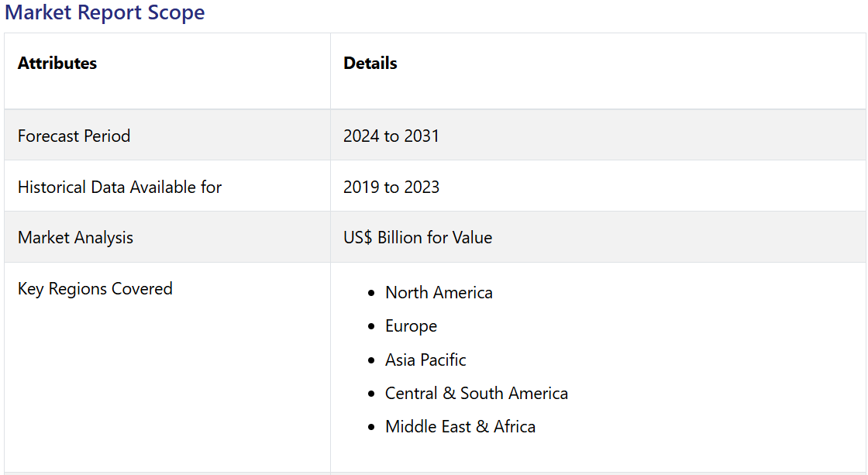This screenshot has width=868, height=475.
Task: Click North America in the regions list
Action: [x=439, y=293]
